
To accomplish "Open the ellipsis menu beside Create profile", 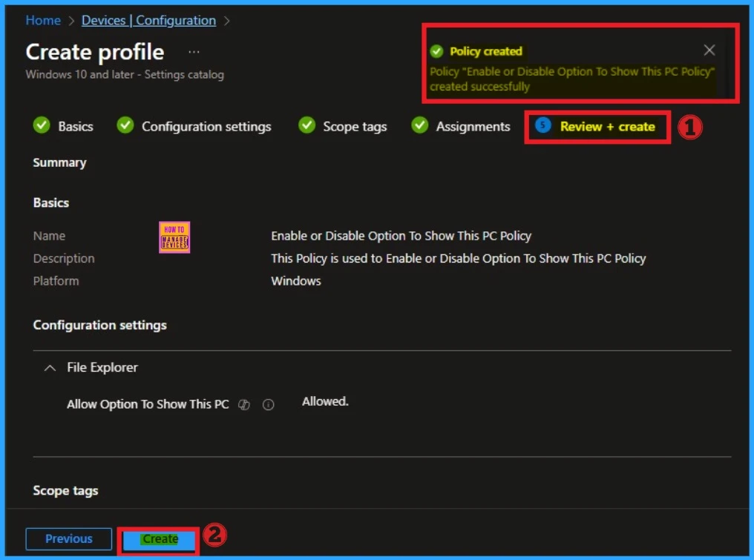I will [194, 52].
